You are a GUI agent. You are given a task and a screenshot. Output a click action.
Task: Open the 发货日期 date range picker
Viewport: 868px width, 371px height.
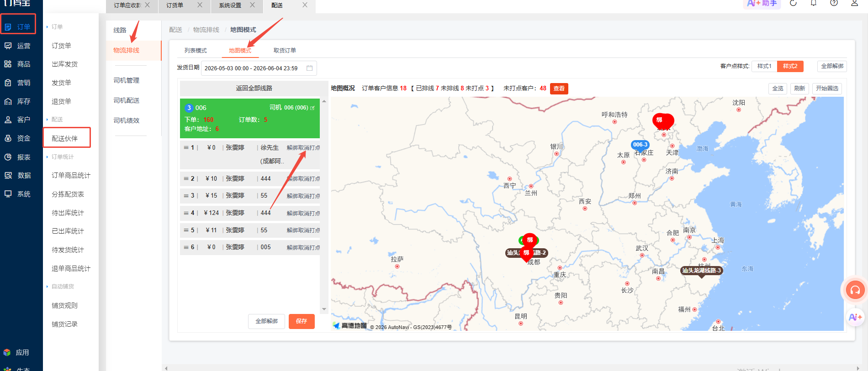[259, 68]
